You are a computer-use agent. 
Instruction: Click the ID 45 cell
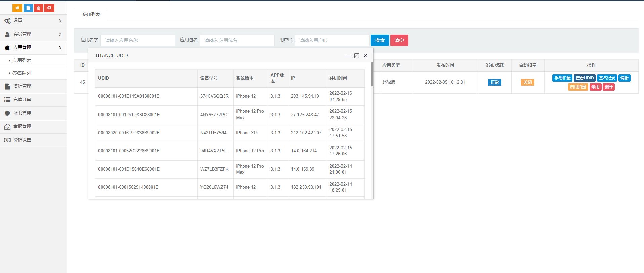coord(82,82)
